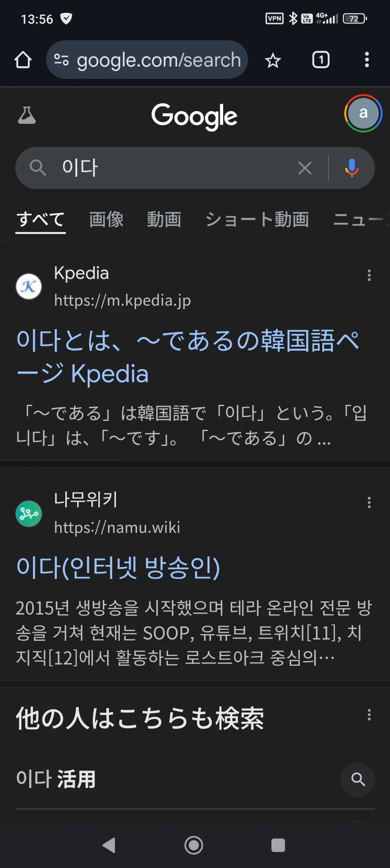Open the 이다(인터넷 방송인) namu.wiki link
This screenshot has height=868, width=390.
click(118, 568)
